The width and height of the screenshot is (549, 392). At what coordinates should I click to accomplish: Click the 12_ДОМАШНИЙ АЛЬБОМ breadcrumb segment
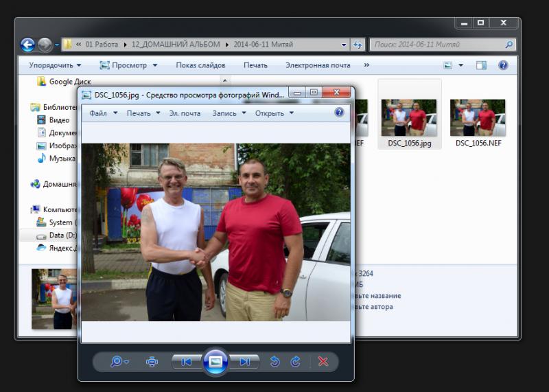pyautogui.click(x=176, y=45)
